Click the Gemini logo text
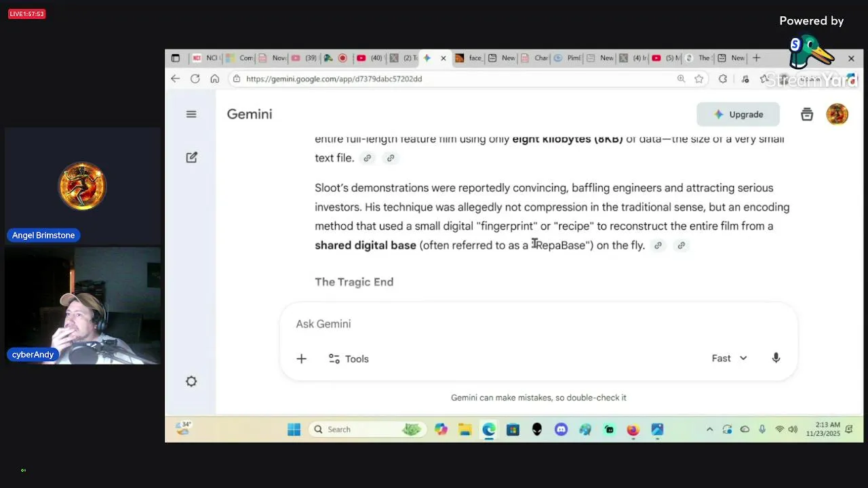The image size is (868, 488). pyautogui.click(x=250, y=115)
